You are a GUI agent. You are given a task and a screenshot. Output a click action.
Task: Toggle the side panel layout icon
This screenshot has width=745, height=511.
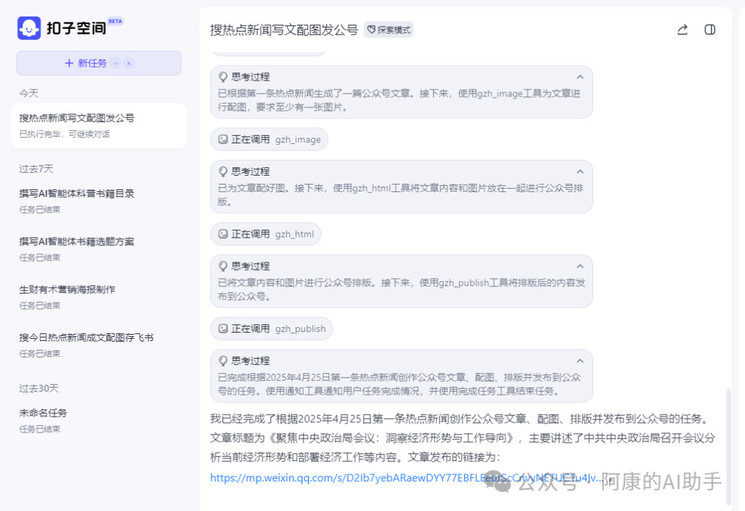(710, 30)
